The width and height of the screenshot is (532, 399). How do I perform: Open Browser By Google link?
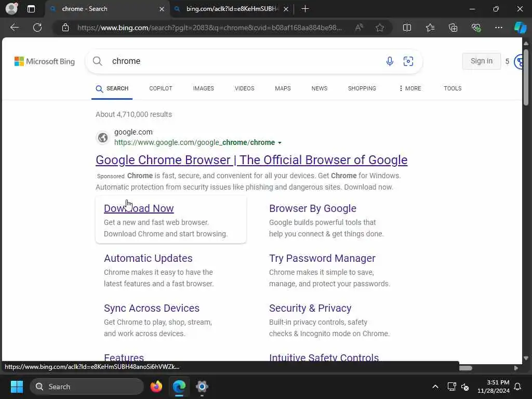coord(312,208)
